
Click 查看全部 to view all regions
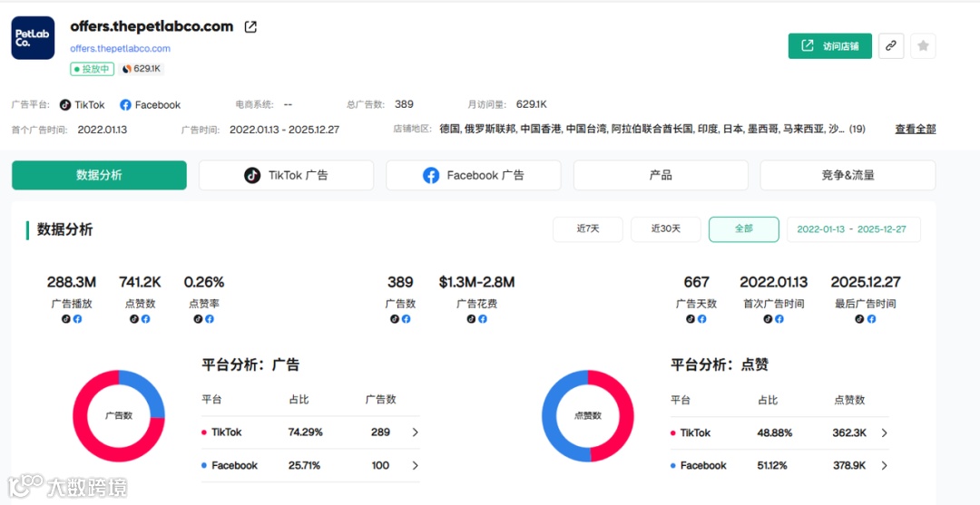[x=916, y=130]
